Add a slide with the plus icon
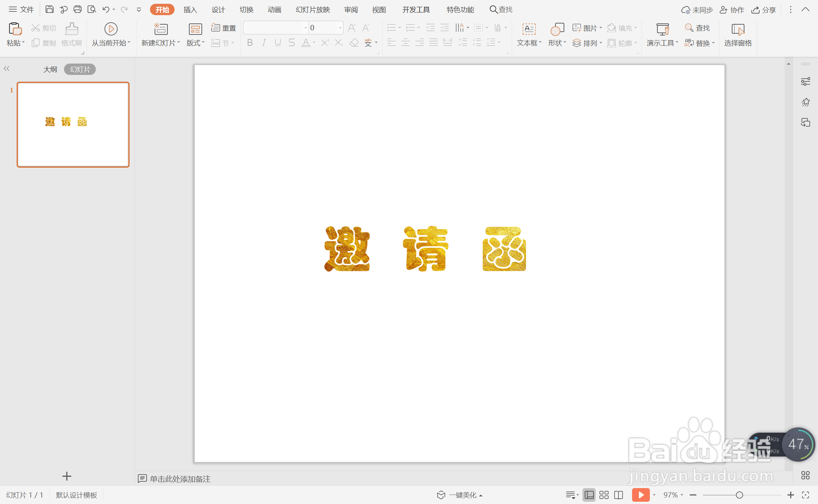This screenshot has height=504, width=818. 67,476
